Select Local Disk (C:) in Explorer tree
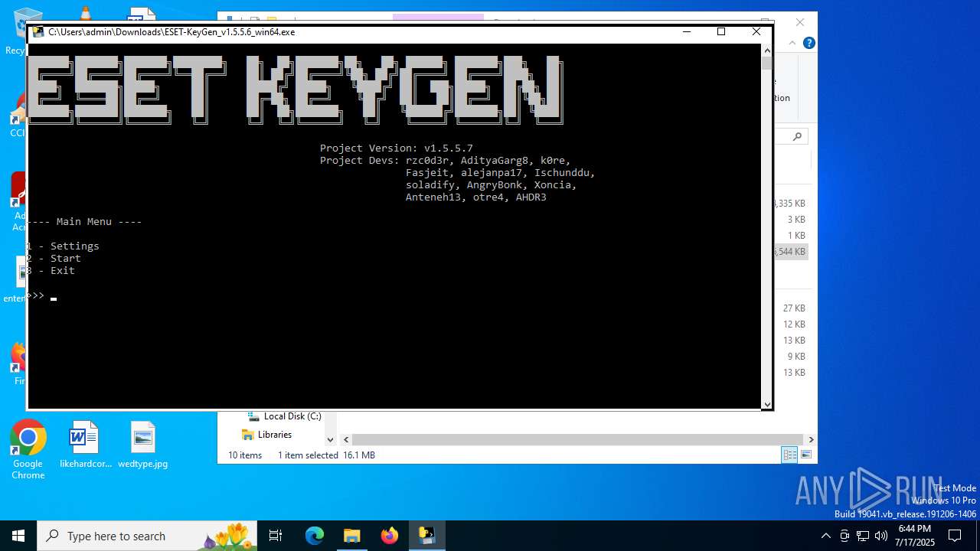 pos(284,416)
